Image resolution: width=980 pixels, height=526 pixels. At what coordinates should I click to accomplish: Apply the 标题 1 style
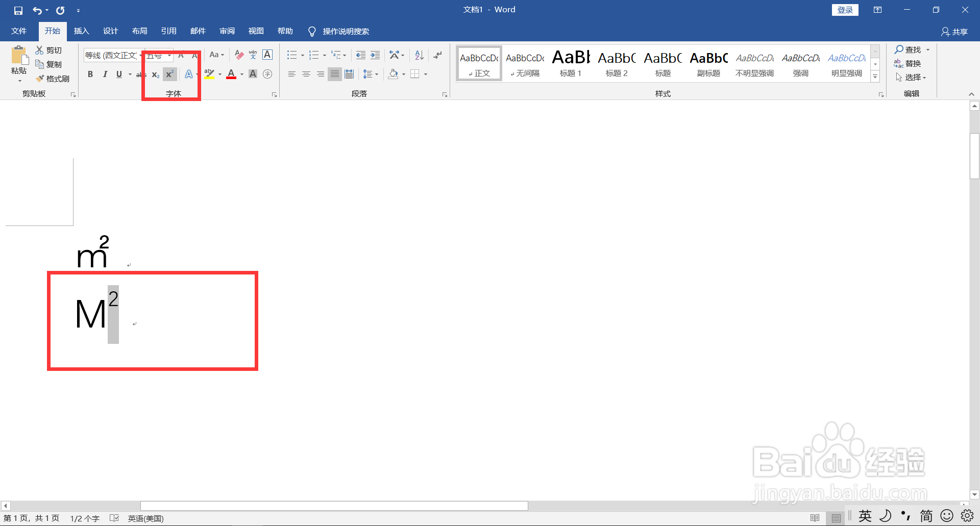pos(571,63)
